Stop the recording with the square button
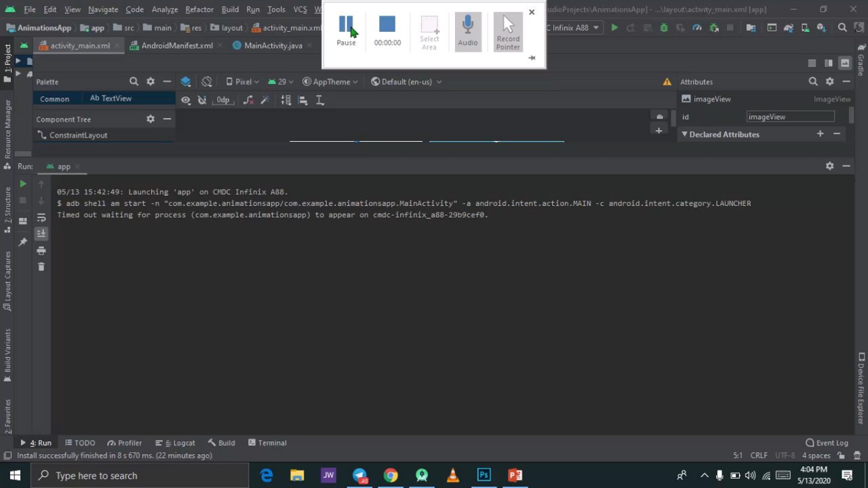Screen dimensions: 868x488 (387, 30)
